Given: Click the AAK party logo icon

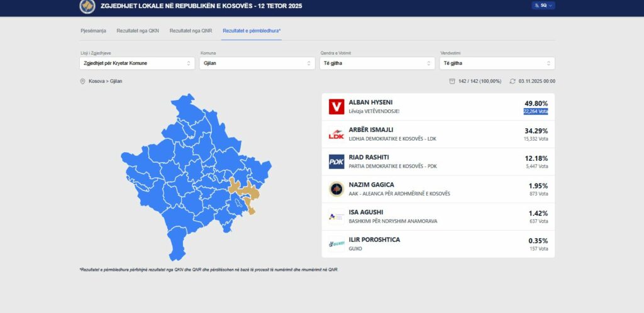Looking at the screenshot, I should point(336,189).
